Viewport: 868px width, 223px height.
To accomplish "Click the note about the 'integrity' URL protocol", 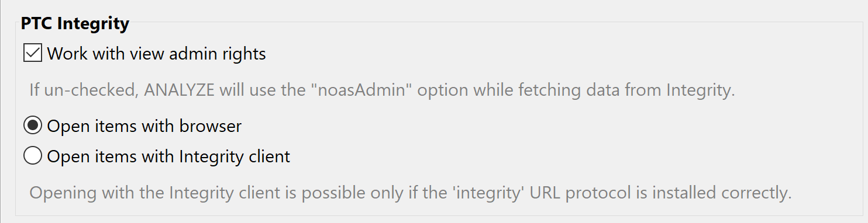I will point(411,193).
